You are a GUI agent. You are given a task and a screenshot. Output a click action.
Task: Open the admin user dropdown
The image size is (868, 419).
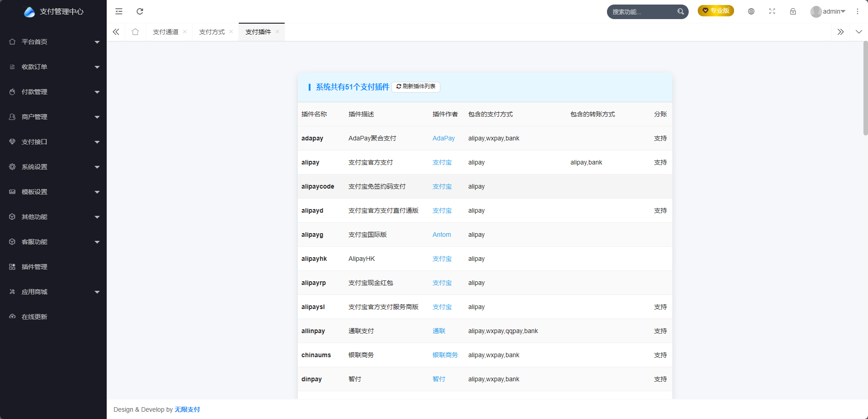[x=834, y=12]
